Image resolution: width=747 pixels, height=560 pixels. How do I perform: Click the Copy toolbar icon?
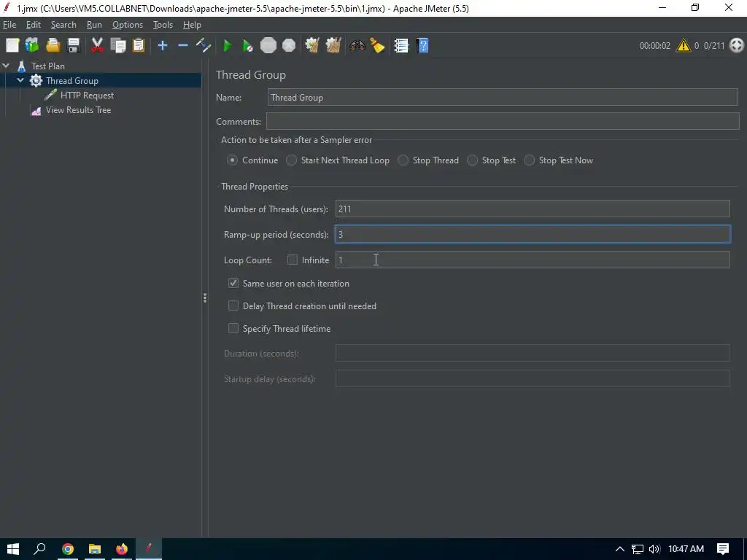point(118,46)
